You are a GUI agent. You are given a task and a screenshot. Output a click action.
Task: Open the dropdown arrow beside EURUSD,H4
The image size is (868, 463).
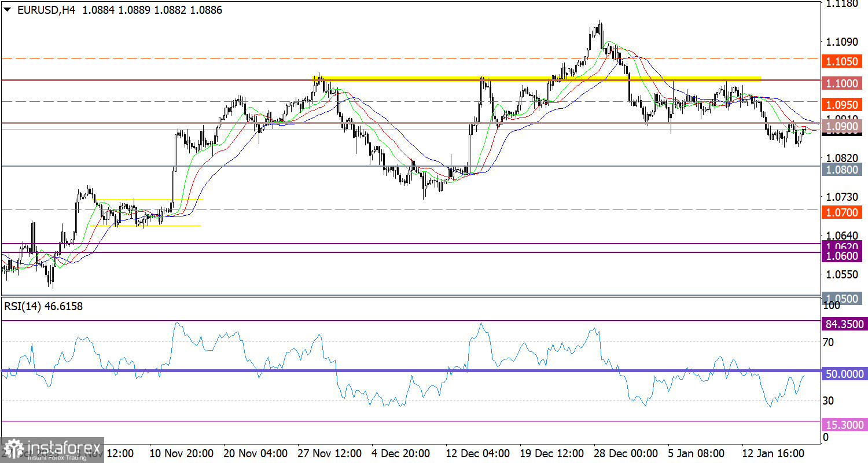click(x=7, y=10)
